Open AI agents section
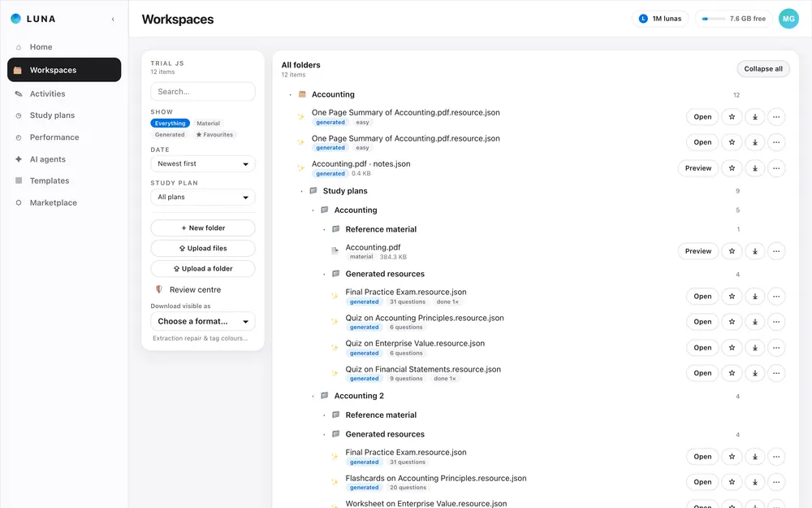 click(64, 159)
